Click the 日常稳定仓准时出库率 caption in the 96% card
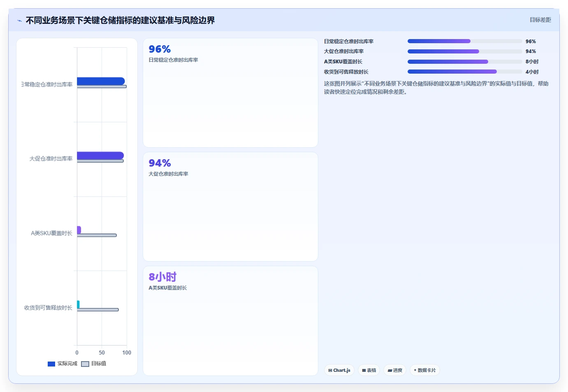Screen dimensions: 568x392 pos(173,60)
